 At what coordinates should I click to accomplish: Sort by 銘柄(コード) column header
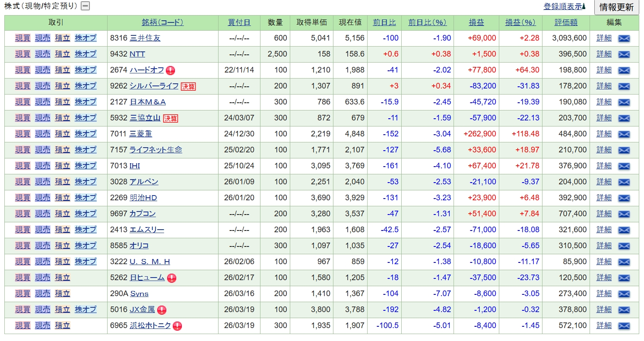162,22
